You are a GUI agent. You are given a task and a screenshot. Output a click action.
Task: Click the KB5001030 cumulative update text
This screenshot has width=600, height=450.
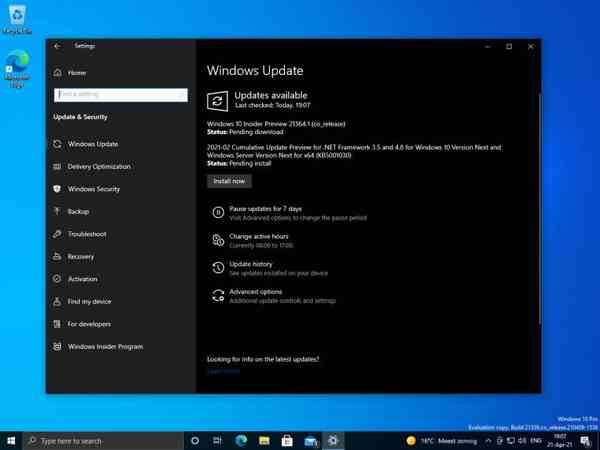tap(354, 152)
